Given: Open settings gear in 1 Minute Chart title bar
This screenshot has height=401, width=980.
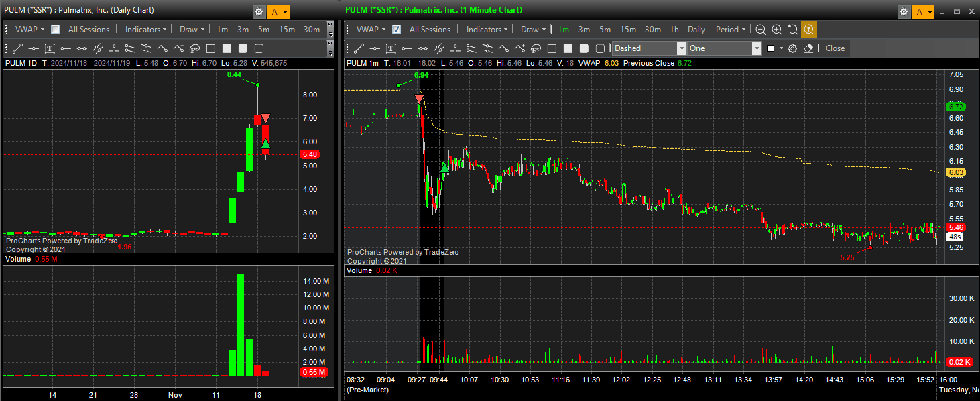Looking at the screenshot, I should [x=904, y=11].
